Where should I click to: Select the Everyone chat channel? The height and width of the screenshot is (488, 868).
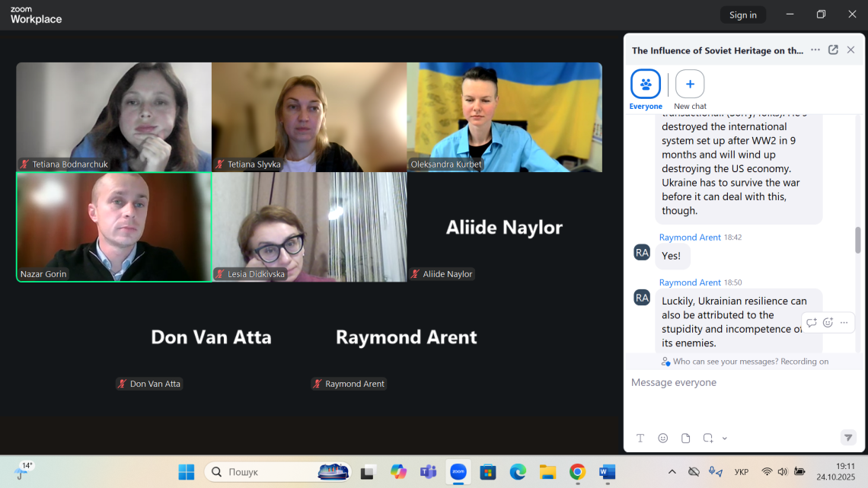point(646,85)
